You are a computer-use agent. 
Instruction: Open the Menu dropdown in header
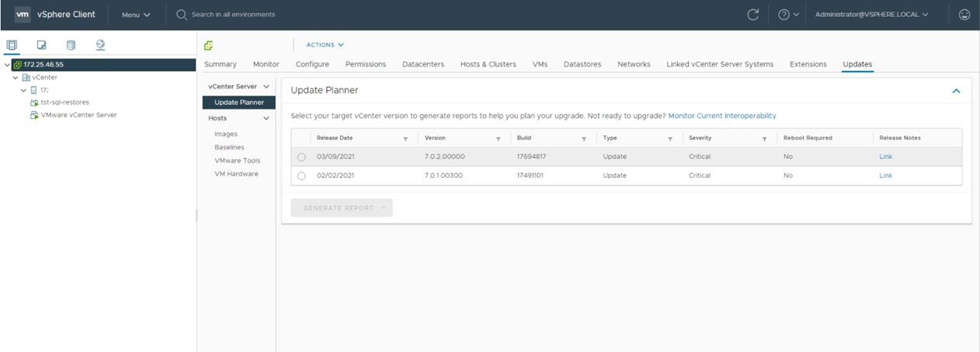(x=136, y=15)
